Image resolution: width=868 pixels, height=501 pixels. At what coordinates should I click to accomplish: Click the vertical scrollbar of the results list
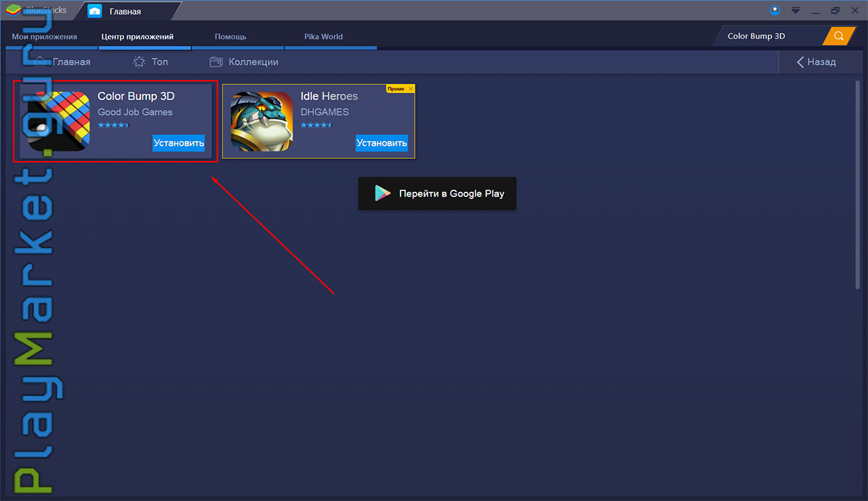pos(858,185)
